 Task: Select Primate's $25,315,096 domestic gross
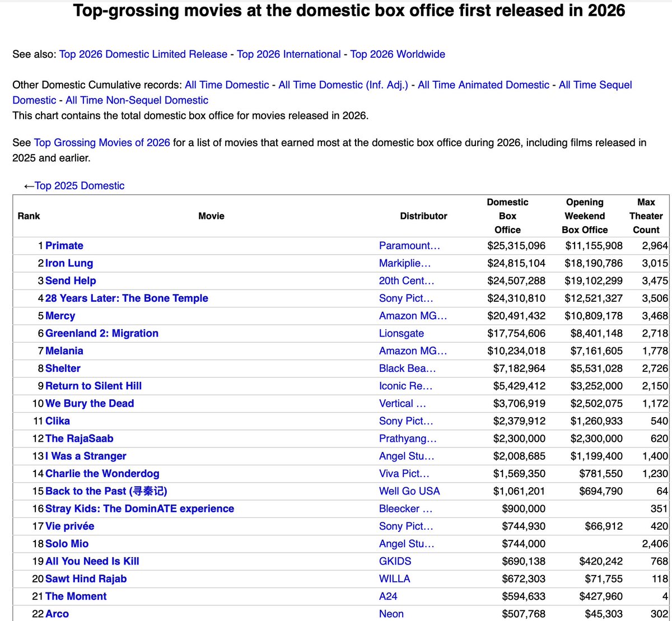516,246
